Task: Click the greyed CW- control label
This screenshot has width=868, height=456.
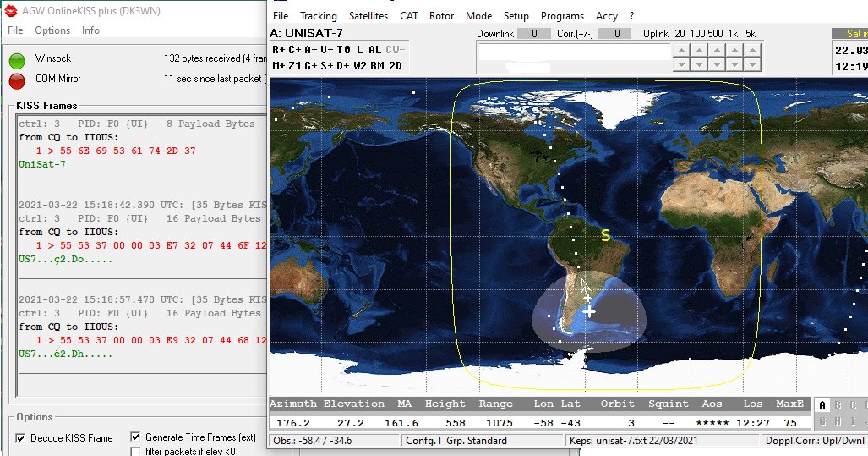Action: click(x=396, y=50)
